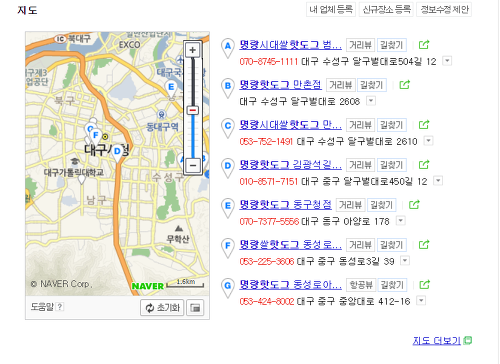Click map marker E near 동구
500x364 pixels.
[171, 88]
